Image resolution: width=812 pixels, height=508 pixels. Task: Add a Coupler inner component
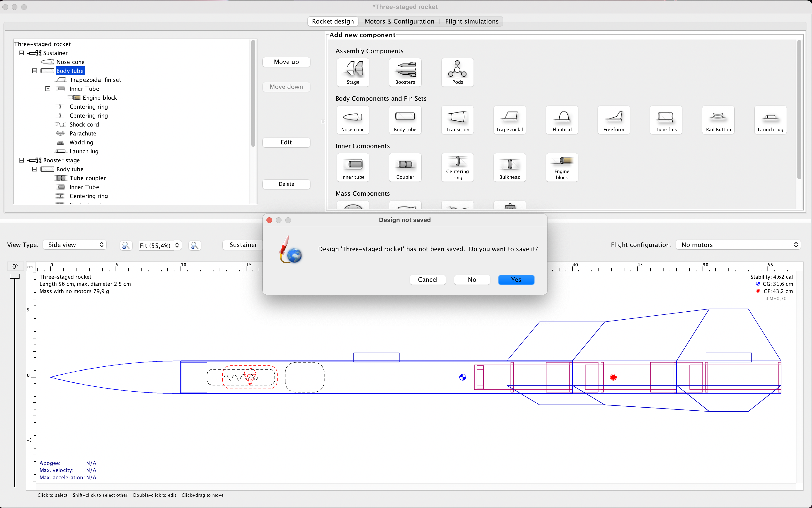click(x=405, y=168)
